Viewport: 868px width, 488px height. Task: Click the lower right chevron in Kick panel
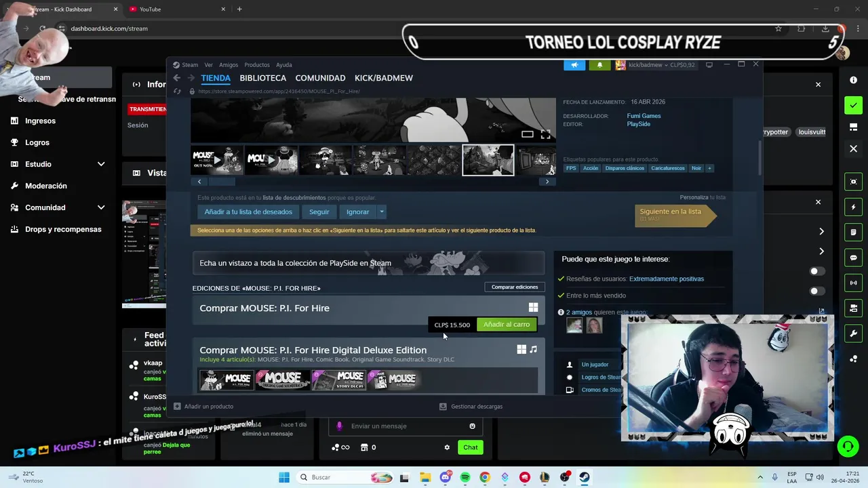(x=821, y=251)
